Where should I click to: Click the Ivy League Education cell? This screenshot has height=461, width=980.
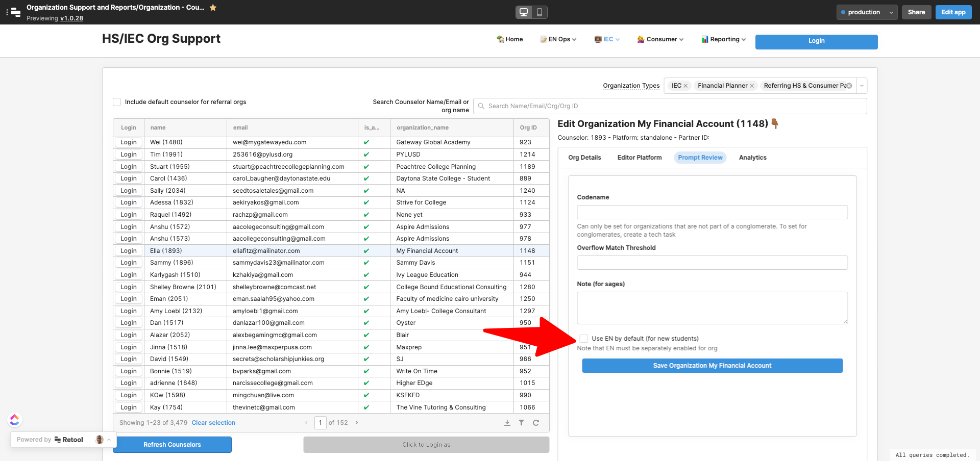coord(452,275)
